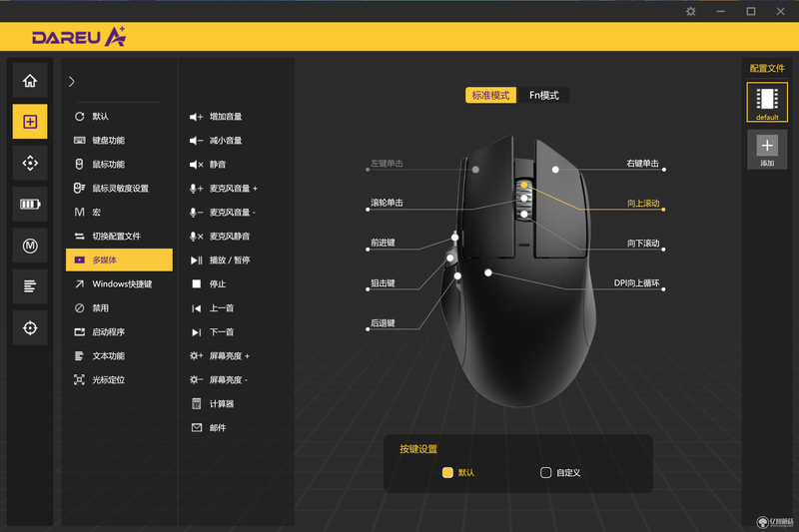Click right mouse button dot on mouse
799x532 pixels.
pos(555,170)
